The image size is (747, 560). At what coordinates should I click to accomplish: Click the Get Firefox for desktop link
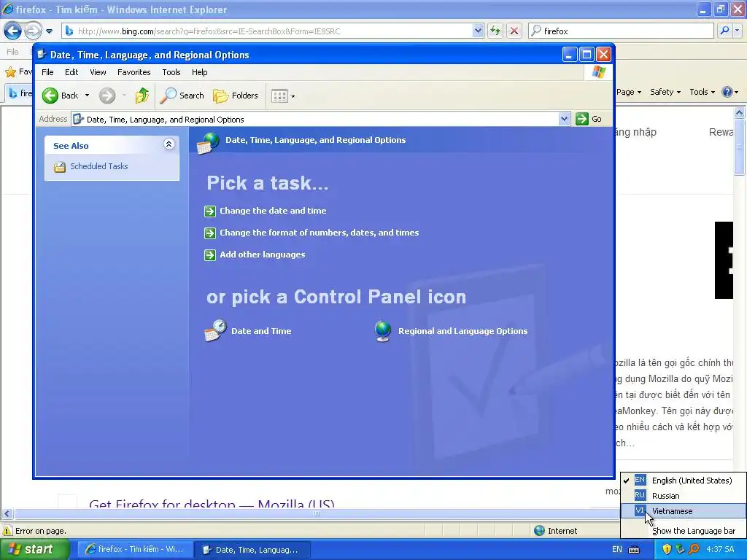click(x=212, y=504)
